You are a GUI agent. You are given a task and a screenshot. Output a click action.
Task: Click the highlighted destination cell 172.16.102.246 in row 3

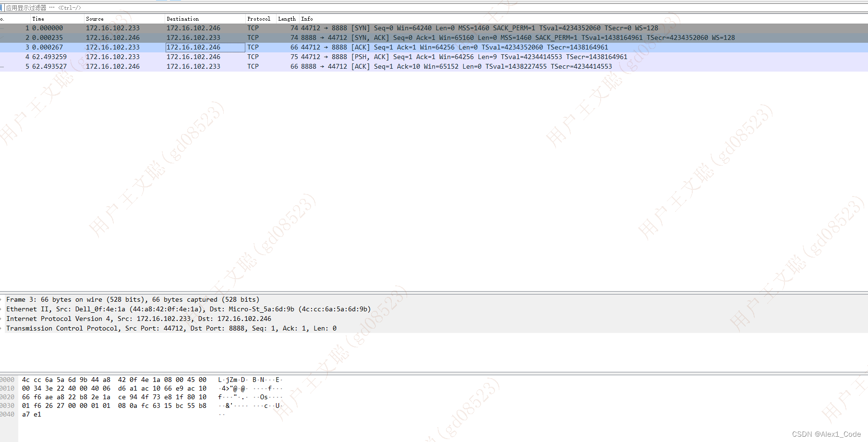point(205,47)
